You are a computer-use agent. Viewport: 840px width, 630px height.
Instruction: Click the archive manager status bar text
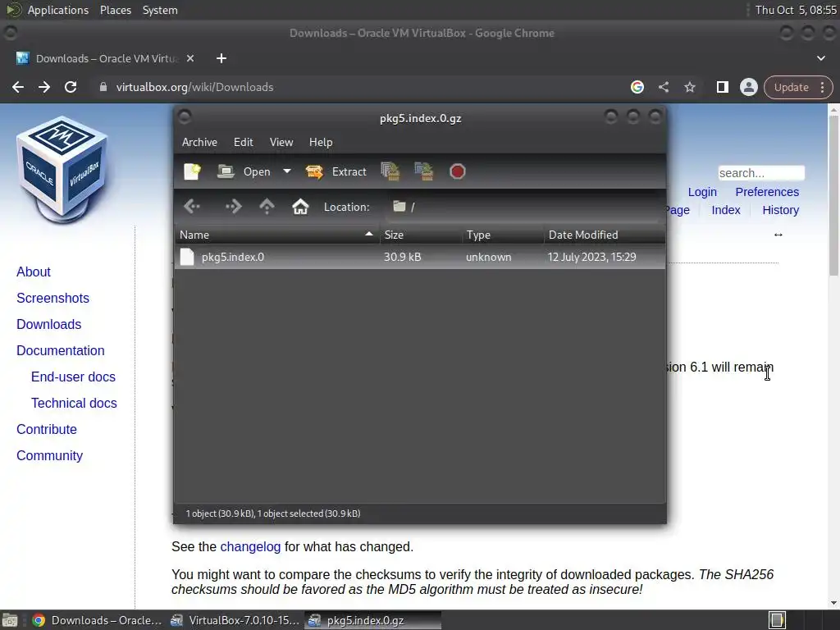click(273, 514)
